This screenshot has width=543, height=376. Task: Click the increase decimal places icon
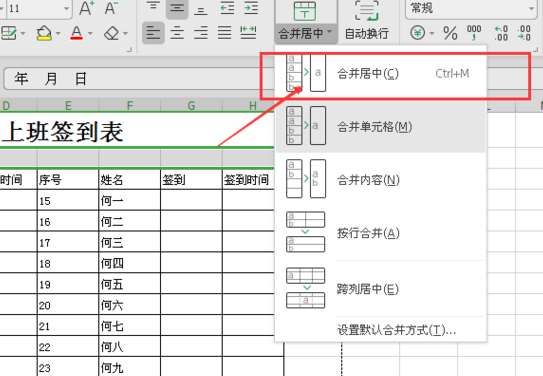[501, 33]
